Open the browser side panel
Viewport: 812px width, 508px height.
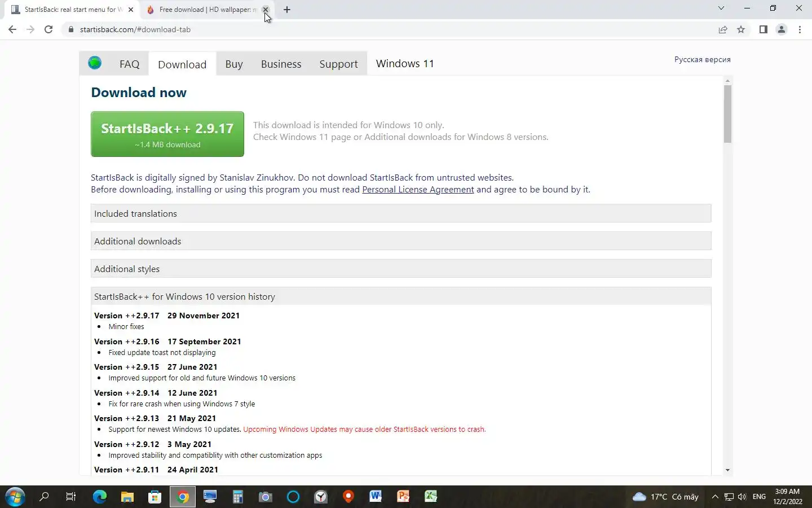[763, 29]
